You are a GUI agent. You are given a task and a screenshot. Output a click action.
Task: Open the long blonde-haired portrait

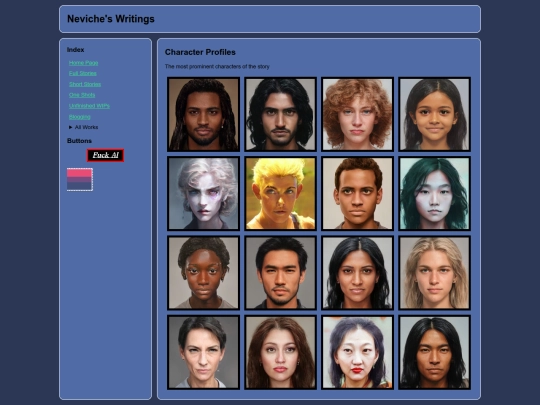click(x=435, y=273)
